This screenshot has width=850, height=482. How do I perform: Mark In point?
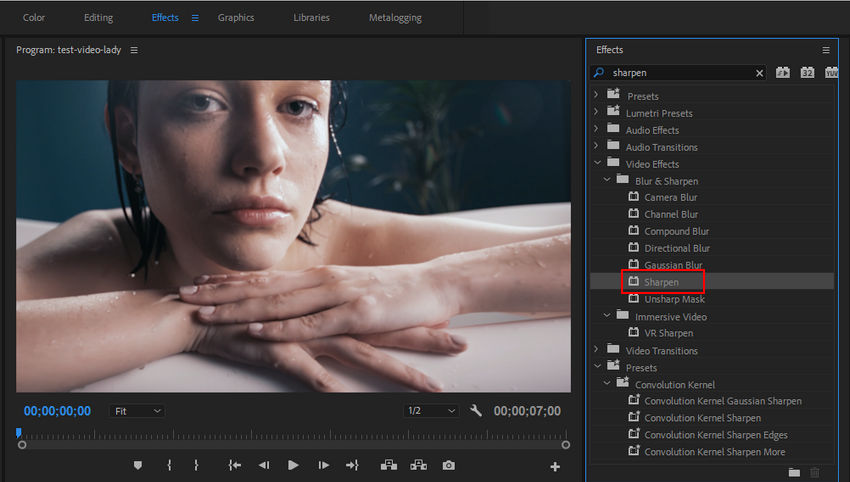(170, 465)
